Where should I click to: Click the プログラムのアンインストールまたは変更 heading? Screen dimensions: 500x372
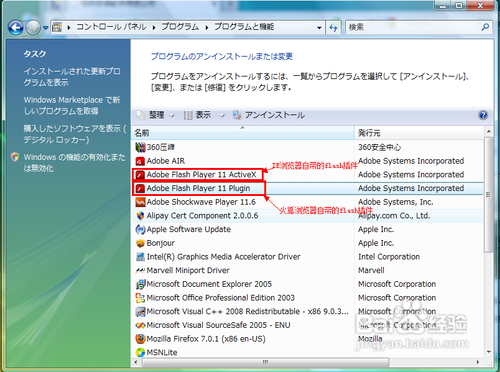(x=222, y=56)
